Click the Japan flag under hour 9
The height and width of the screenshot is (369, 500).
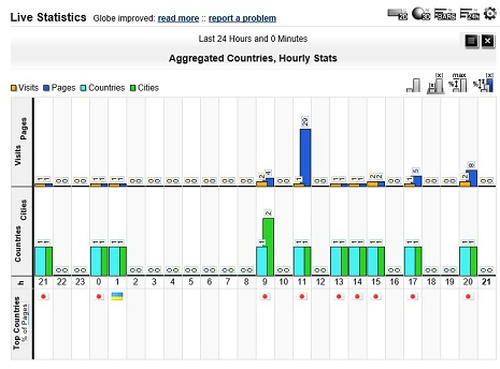click(265, 296)
